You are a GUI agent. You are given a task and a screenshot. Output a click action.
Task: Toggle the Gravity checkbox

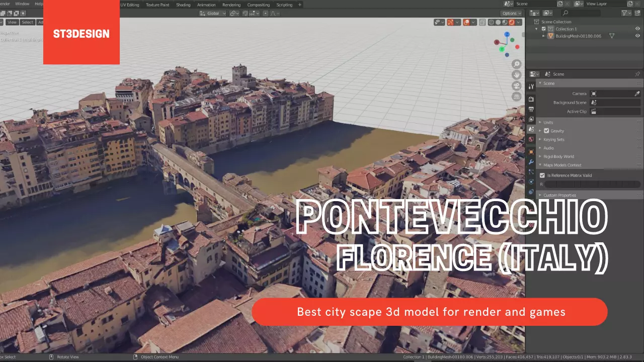(x=546, y=131)
